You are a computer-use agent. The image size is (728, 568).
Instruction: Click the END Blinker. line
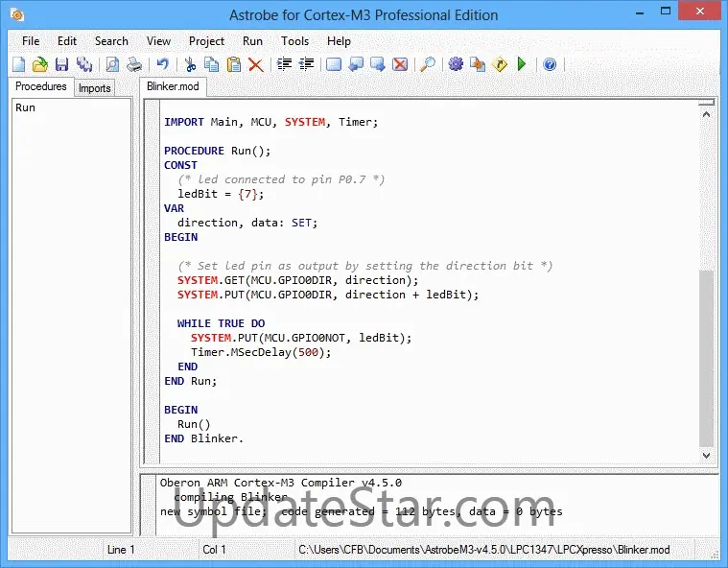[204, 438]
